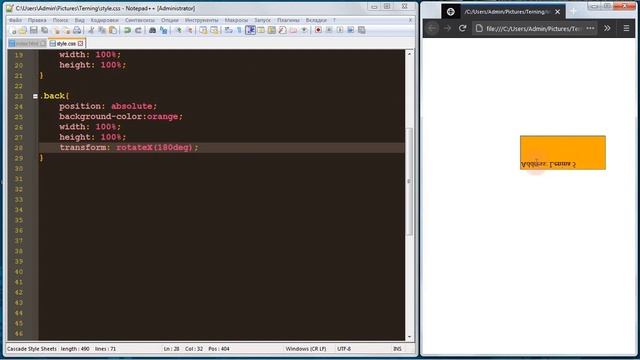Open the Кодировки menu
Screen dimensions: 640x360
coord(104,20)
